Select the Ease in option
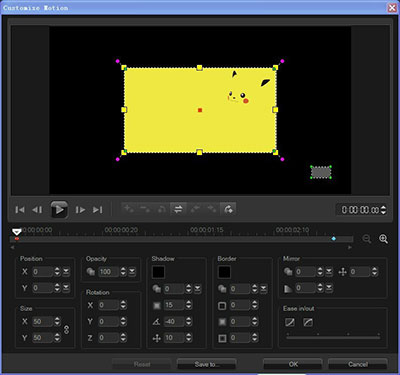The image size is (400, 375). tap(290, 322)
